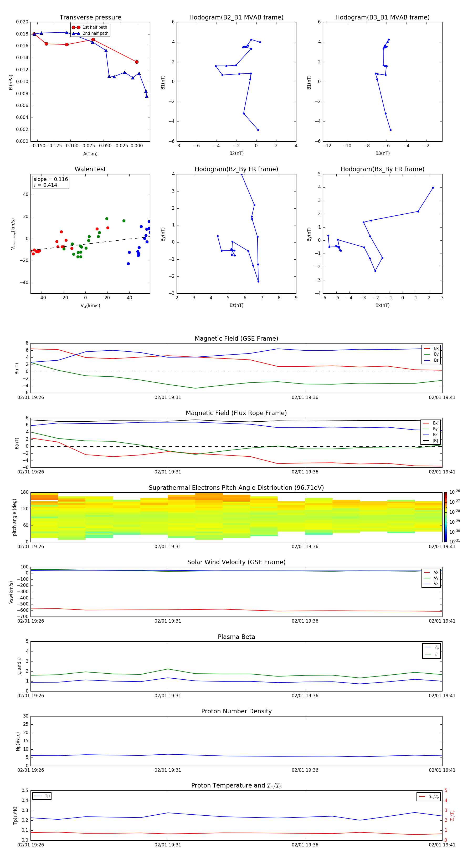Click the pitch angle distribution colorbar
This screenshot has height=868, width=473.
click(x=446, y=517)
